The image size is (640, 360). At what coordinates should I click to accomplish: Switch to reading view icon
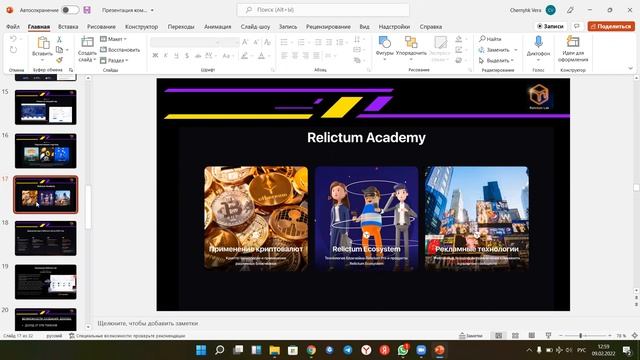pyautogui.click(x=531, y=336)
